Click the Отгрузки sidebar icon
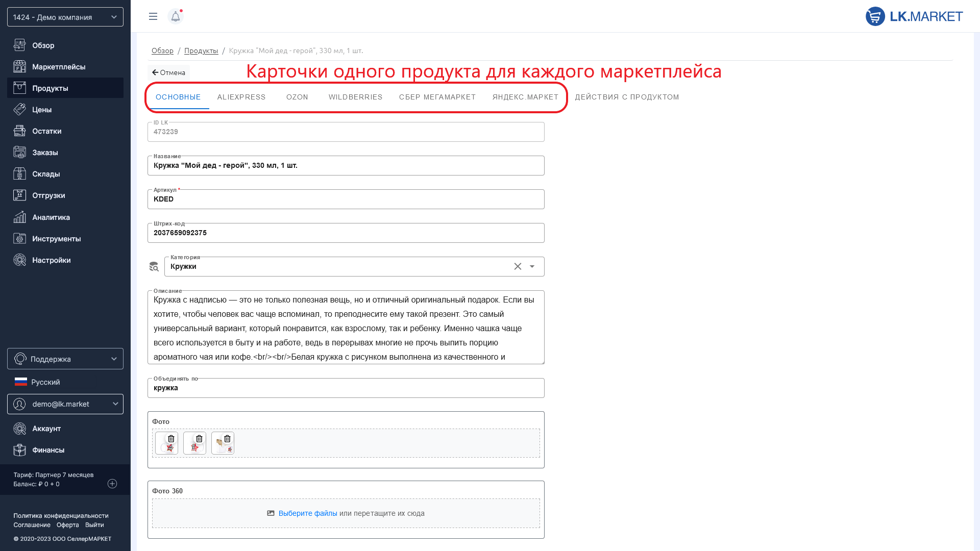Screen dimensions: 980x551 (x=20, y=195)
